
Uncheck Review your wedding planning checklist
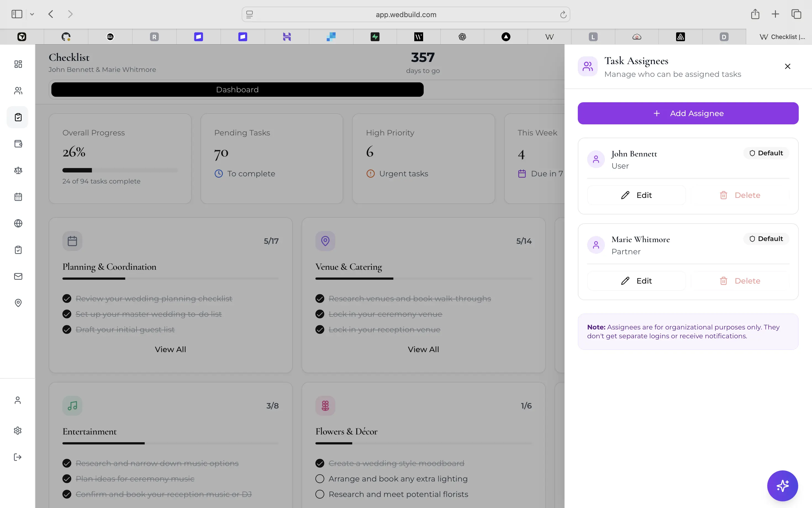click(x=67, y=298)
